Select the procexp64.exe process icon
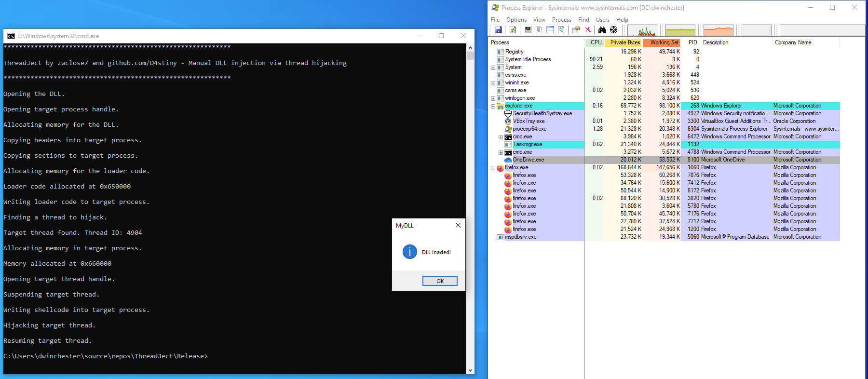This screenshot has width=868, height=379. [508, 129]
